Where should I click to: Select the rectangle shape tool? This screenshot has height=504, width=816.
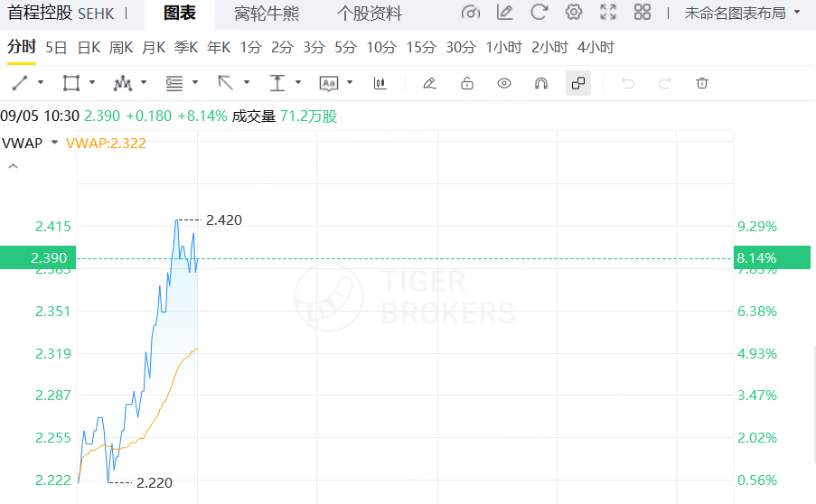pos(70,83)
